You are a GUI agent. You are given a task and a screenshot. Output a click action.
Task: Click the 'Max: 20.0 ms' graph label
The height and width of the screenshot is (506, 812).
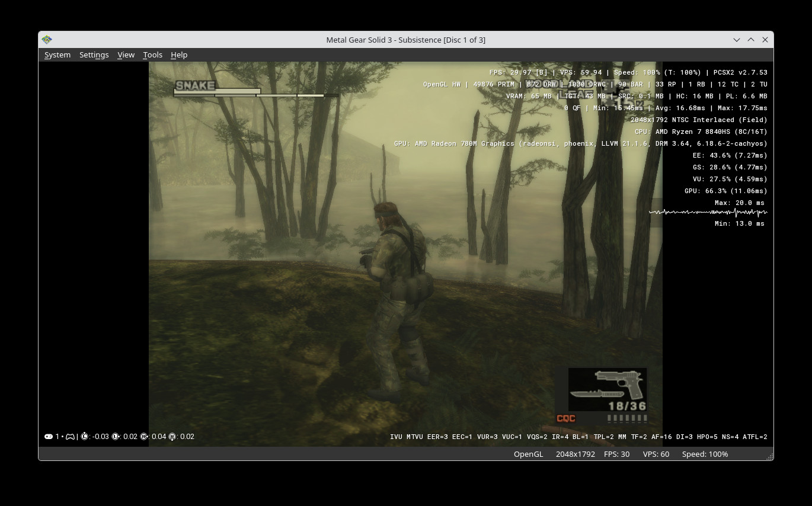point(740,203)
